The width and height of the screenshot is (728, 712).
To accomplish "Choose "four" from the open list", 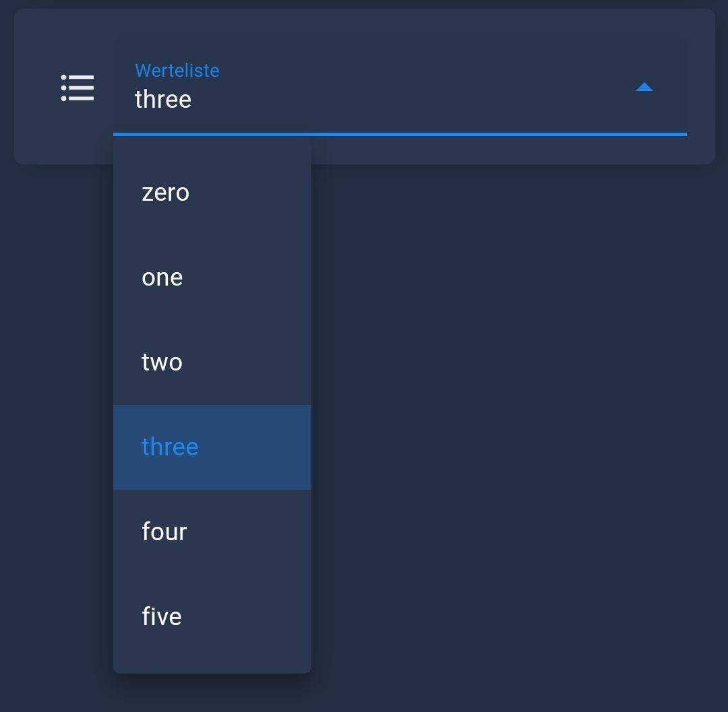I will [164, 532].
